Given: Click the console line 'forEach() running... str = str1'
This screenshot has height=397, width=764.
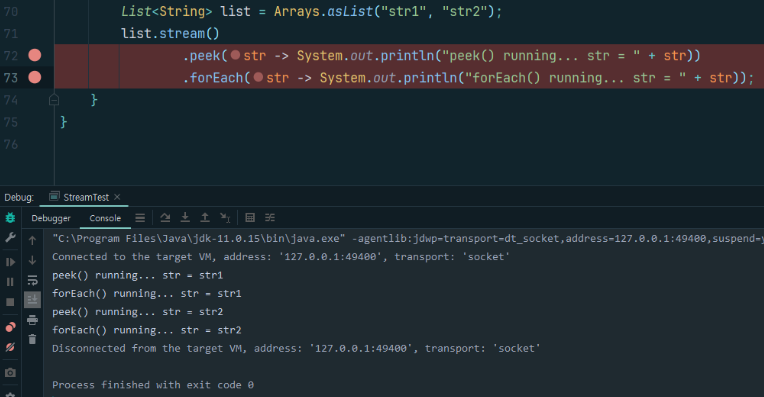Looking at the screenshot, I should point(147,293).
